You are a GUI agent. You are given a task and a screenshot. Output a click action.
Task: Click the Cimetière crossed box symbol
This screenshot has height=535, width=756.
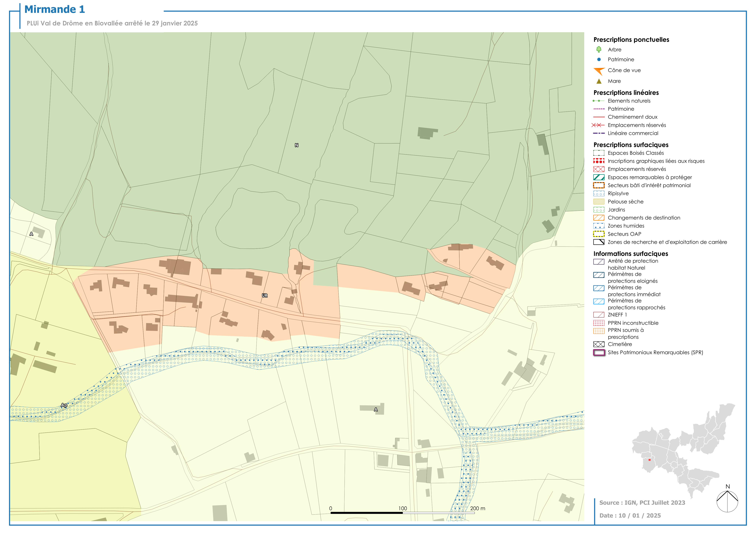coord(599,344)
